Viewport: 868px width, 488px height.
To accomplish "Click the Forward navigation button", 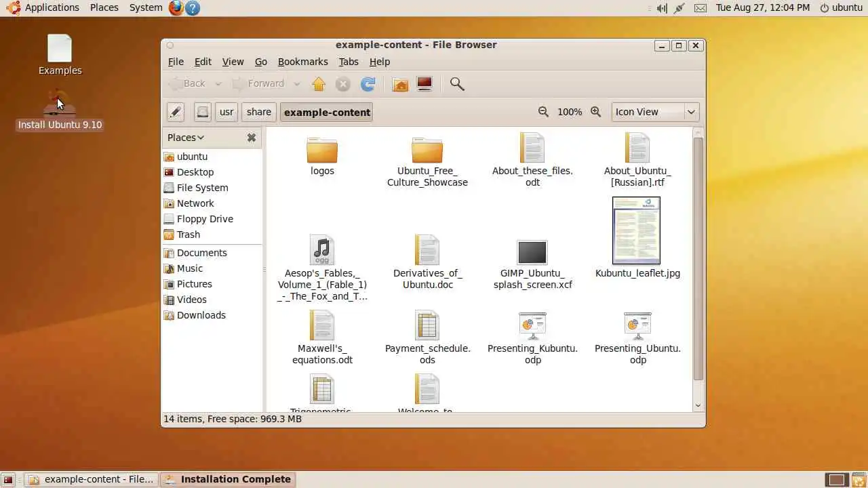I will pos(259,84).
